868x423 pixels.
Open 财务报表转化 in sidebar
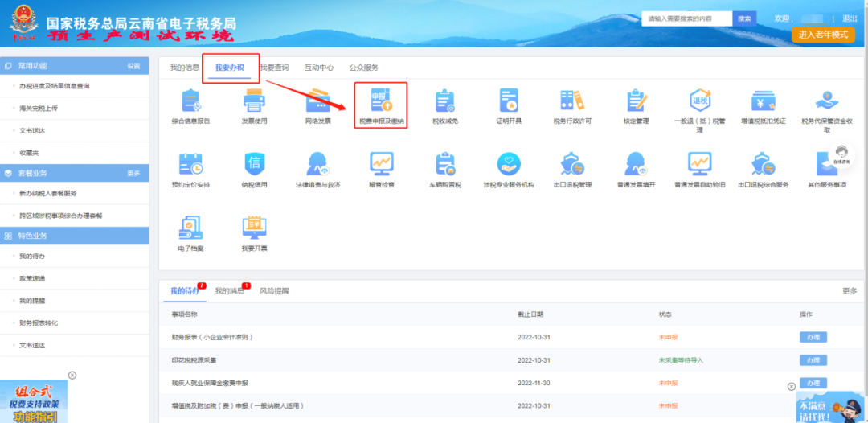(39, 322)
